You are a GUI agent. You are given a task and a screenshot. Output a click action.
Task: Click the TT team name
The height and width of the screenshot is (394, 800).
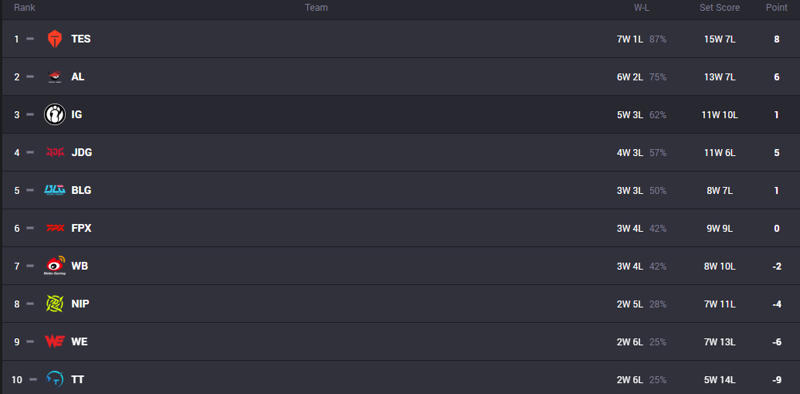coord(78,380)
